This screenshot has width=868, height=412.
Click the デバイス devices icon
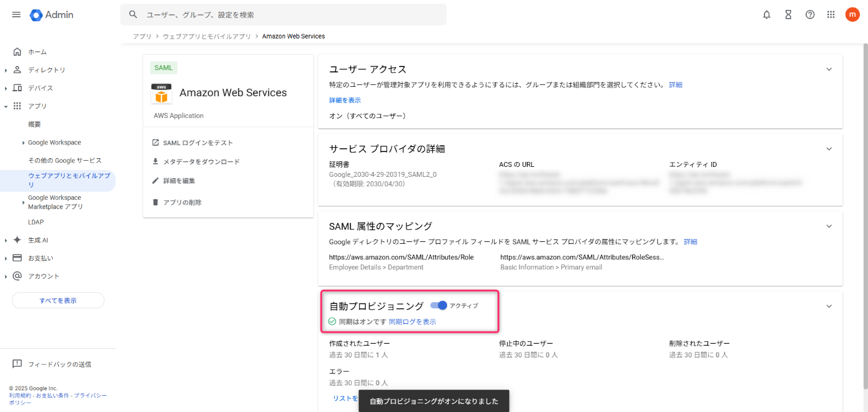[x=17, y=87]
